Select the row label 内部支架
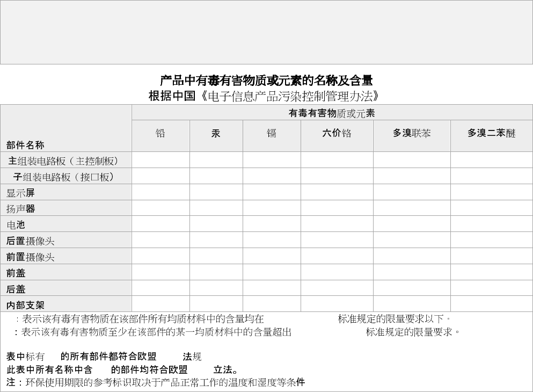The width and height of the screenshot is (533, 392). (25, 305)
